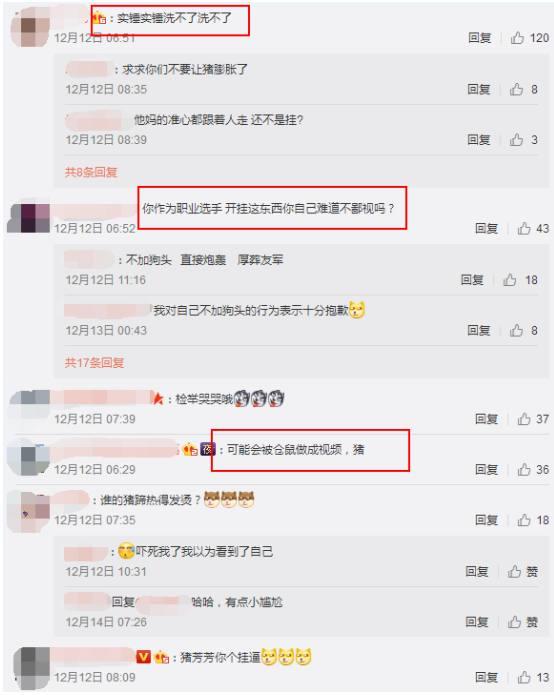Open the avatar of the 06:51 commenter

point(29,27)
